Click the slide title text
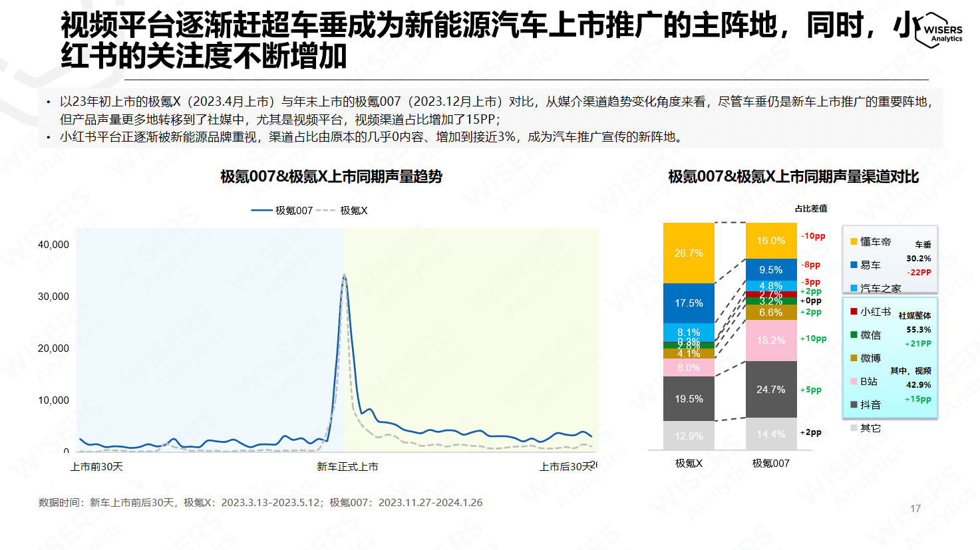The height and width of the screenshot is (550, 980). click(492, 41)
